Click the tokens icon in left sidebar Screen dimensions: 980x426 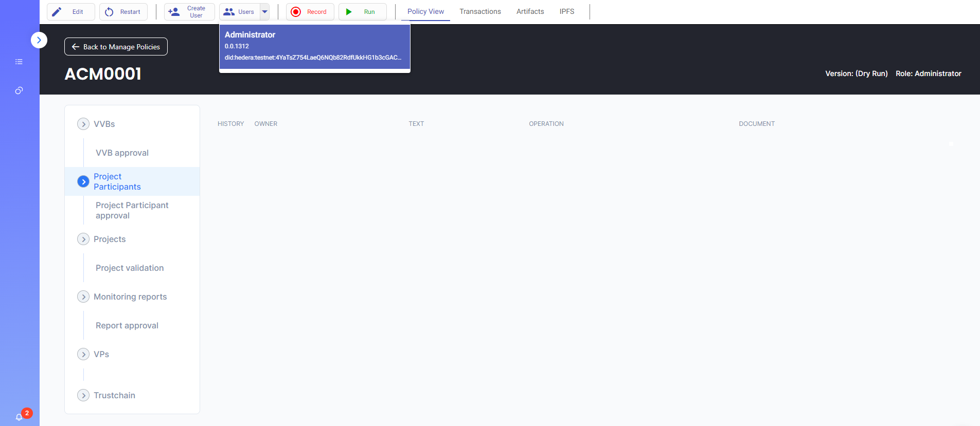19,90
